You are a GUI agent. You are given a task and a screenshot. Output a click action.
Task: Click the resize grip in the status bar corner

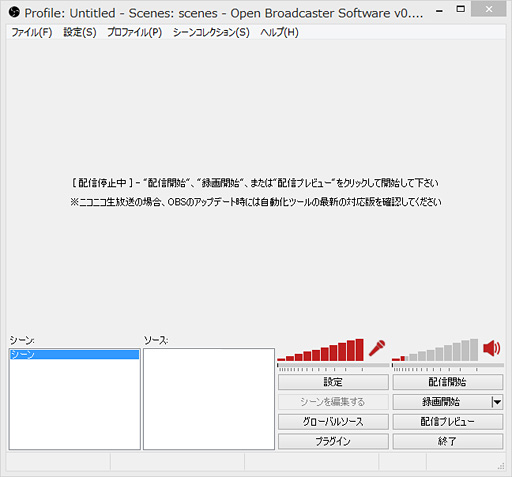pos(501,466)
